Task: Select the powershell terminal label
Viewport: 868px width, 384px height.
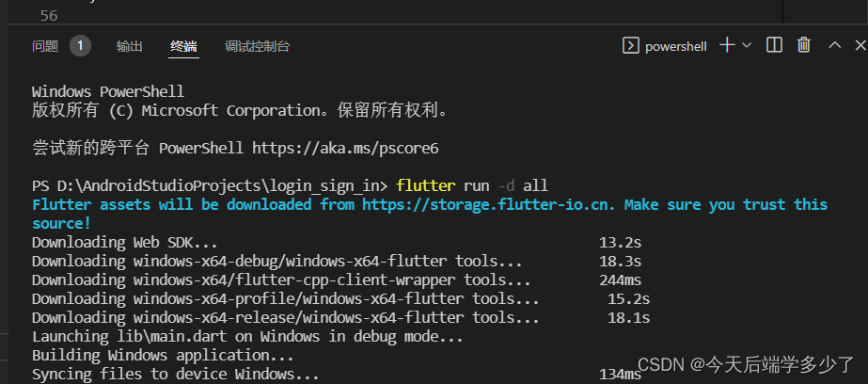Action: point(676,46)
